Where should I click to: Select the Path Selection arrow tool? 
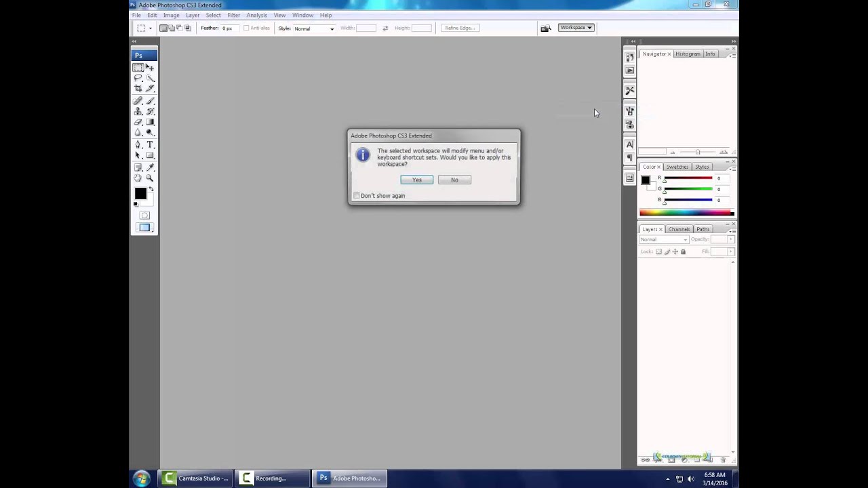(138, 155)
